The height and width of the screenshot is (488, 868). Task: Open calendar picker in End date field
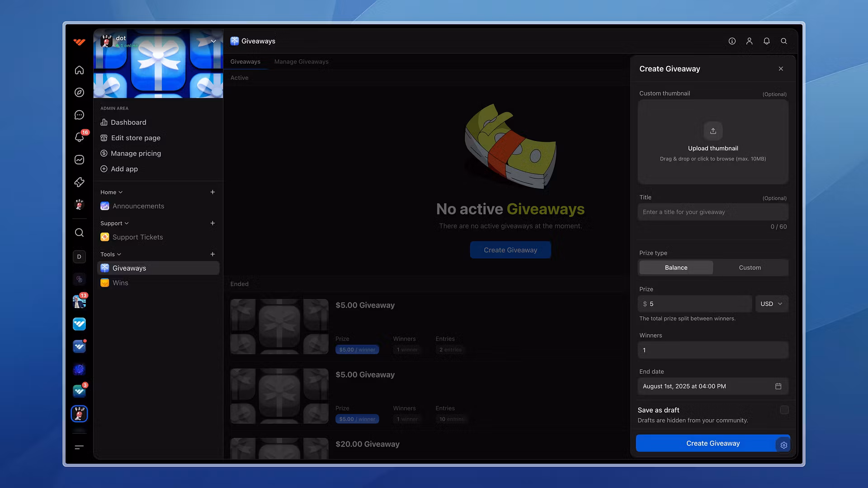coord(778,386)
